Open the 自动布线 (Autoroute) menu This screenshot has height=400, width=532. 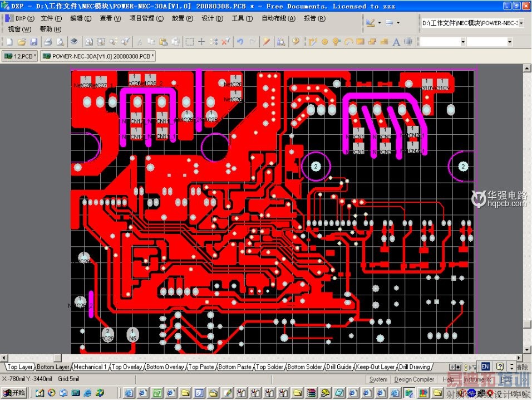pyautogui.click(x=278, y=18)
